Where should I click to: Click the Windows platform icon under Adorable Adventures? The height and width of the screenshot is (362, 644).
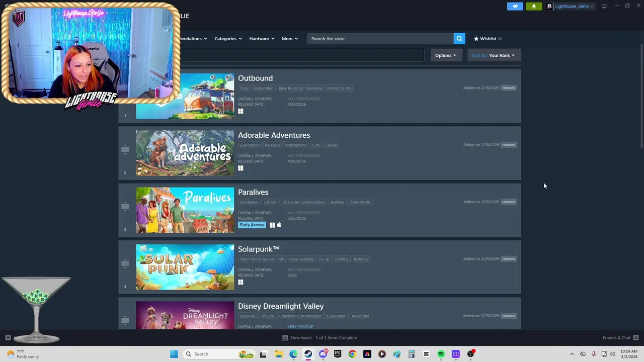(240, 168)
